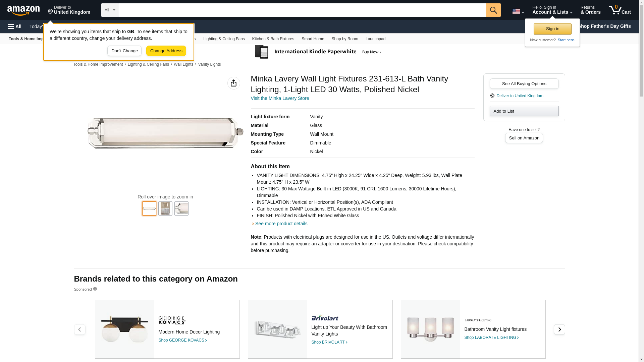Click into the Amazon search field
Image resolution: width=644 pixels, height=362 pixels.
[x=302, y=10]
